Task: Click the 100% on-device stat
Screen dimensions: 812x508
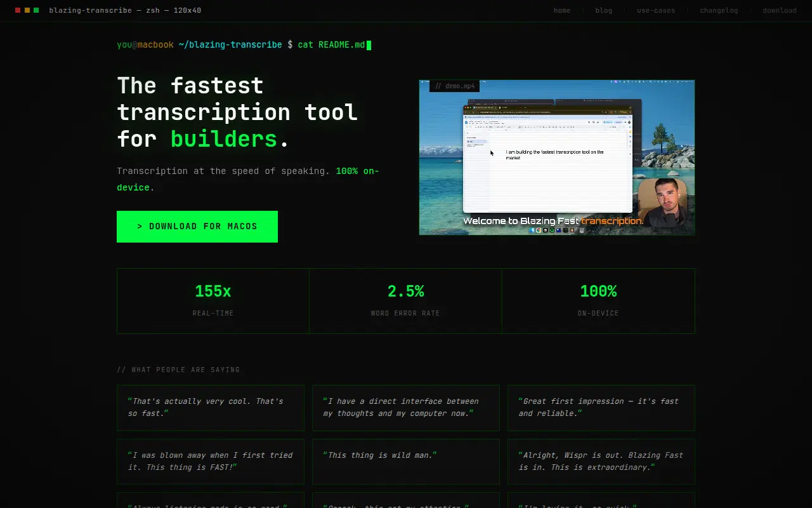Action: 598,301
